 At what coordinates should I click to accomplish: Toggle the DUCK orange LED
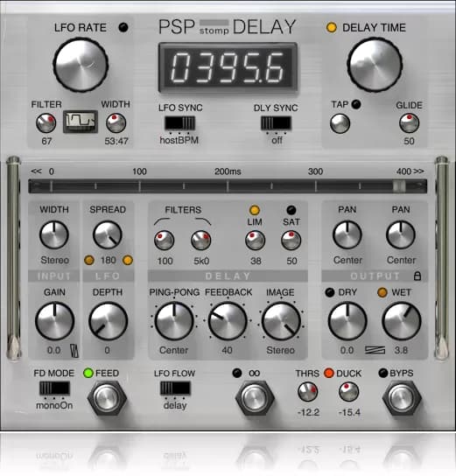tap(329, 373)
